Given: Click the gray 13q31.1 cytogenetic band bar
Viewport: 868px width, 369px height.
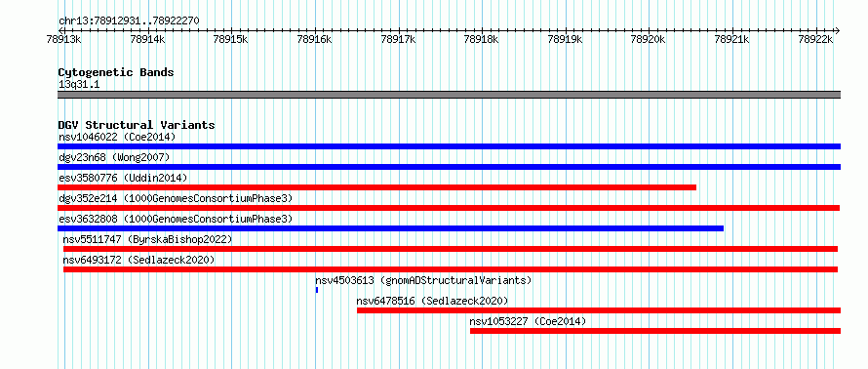Looking at the screenshot, I should click(x=449, y=95).
